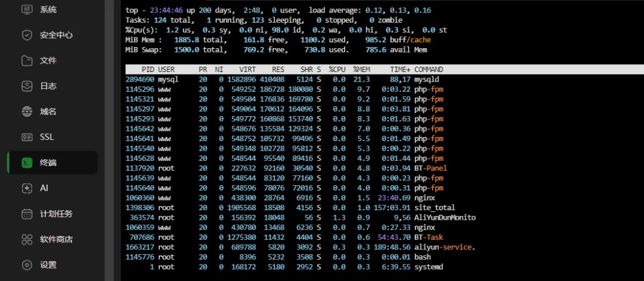644x281 pixels.
Task: Click nginx command with PID 1060359
Action: pos(425,227)
